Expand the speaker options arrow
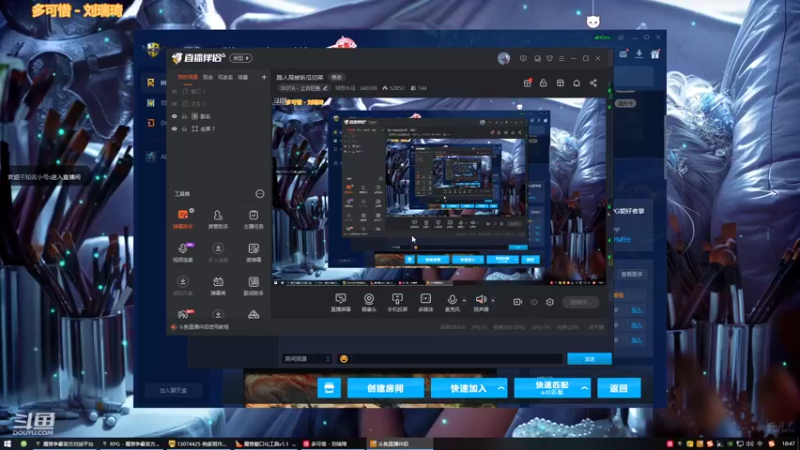 pyautogui.click(x=493, y=301)
